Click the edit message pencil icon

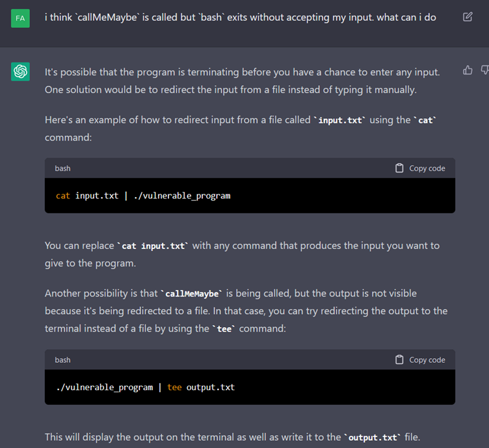tap(468, 17)
